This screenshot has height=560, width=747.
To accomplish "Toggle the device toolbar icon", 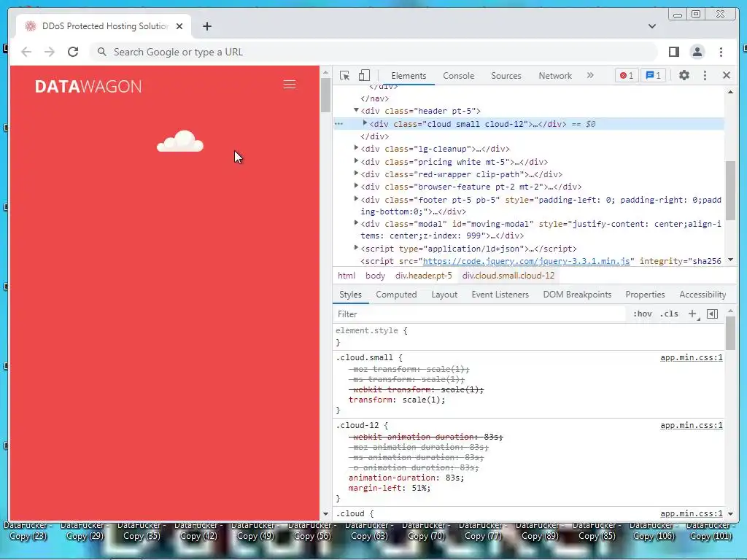I will 364,75.
